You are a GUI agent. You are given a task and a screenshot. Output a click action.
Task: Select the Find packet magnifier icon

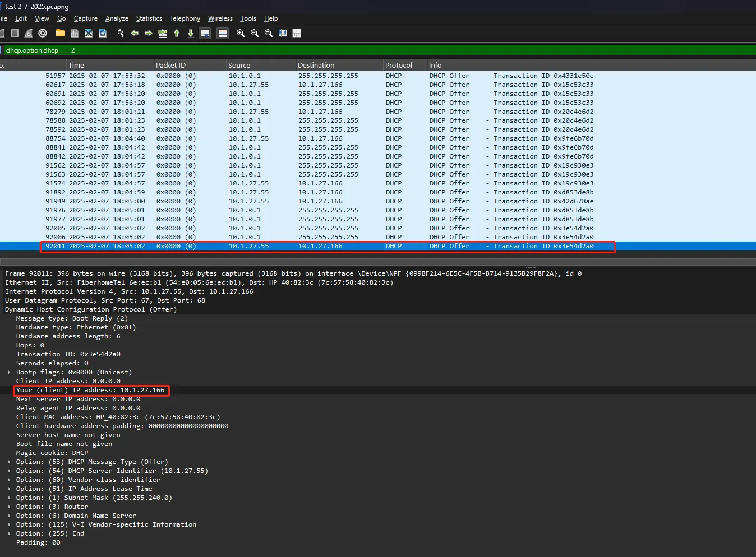[x=120, y=33]
